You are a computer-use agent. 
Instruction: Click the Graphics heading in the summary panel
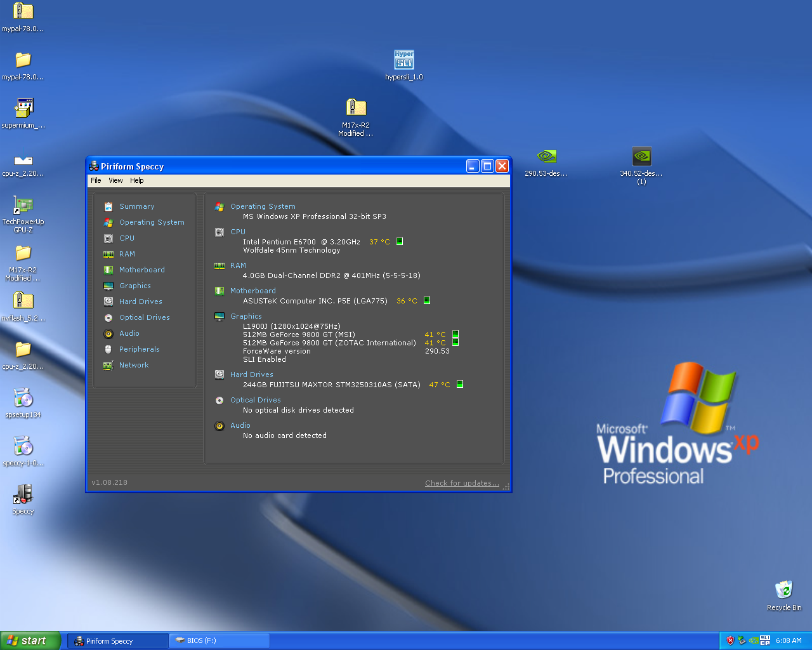(x=246, y=316)
